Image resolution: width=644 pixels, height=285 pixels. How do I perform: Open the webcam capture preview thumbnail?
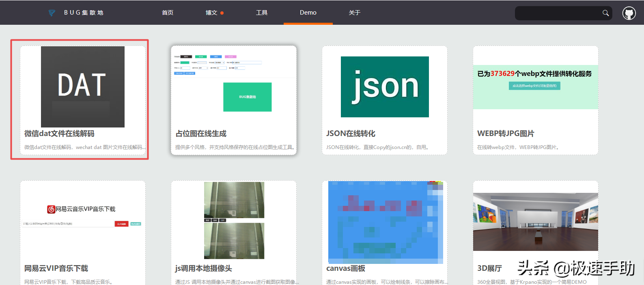234,220
